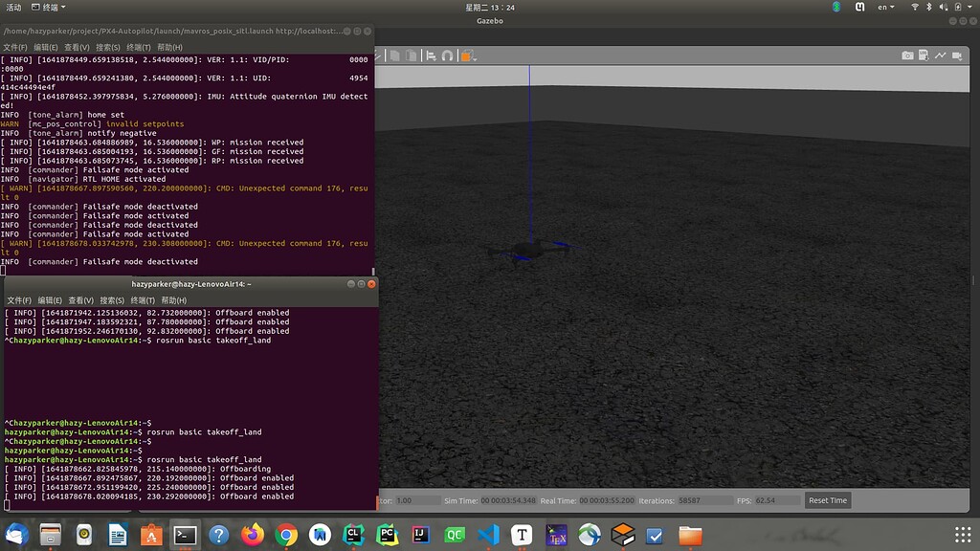
Task: Open the 终端 application menu dropdown
Action: point(49,7)
